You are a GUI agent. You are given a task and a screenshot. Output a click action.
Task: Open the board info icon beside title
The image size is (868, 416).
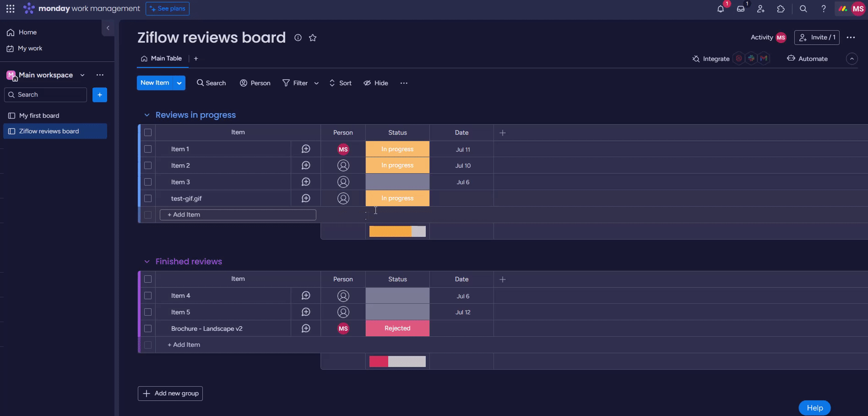click(298, 38)
